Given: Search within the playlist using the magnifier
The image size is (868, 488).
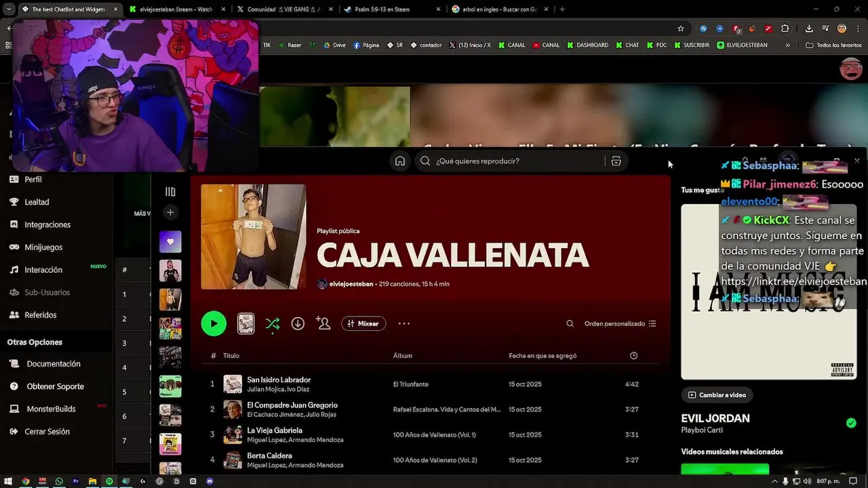Looking at the screenshot, I should tap(570, 323).
